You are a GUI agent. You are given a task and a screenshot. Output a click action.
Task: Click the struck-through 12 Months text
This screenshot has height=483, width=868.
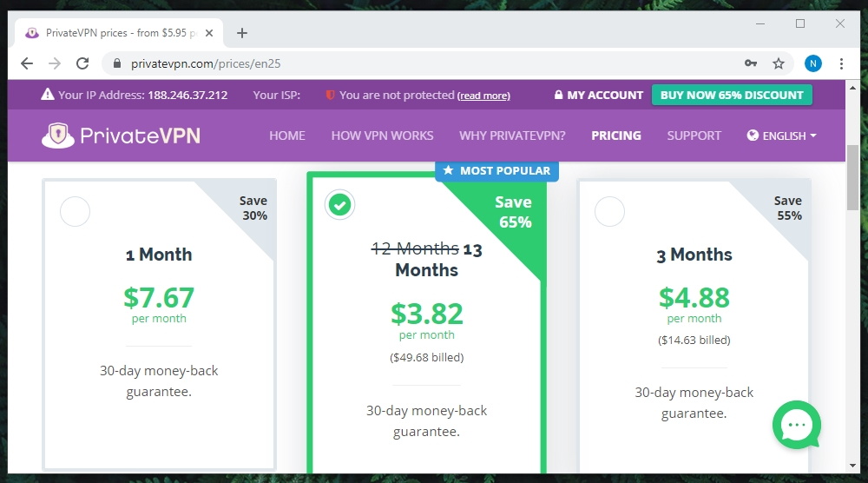coord(415,248)
